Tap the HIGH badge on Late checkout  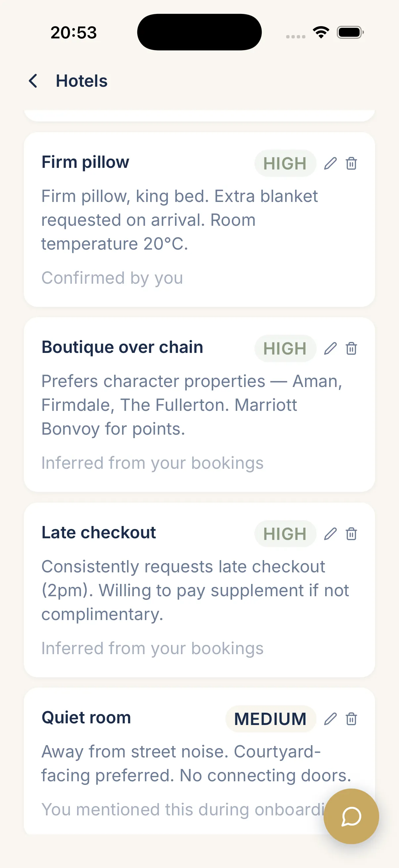click(285, 534)
